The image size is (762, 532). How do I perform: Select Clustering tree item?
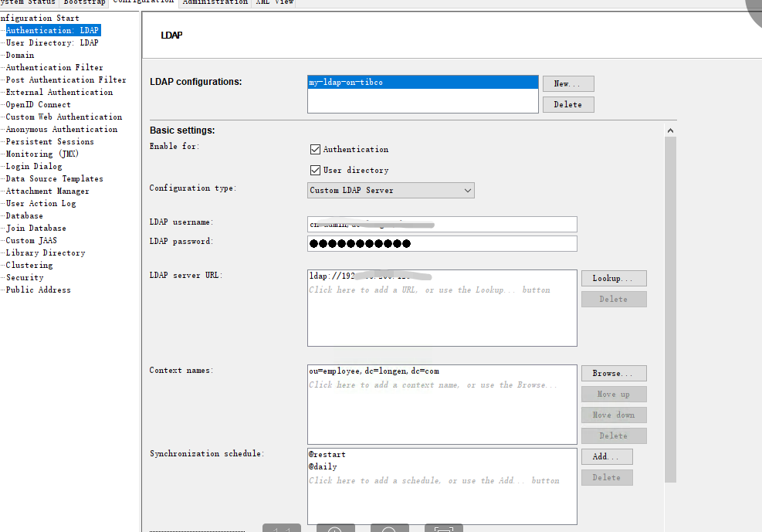[29, 266]
